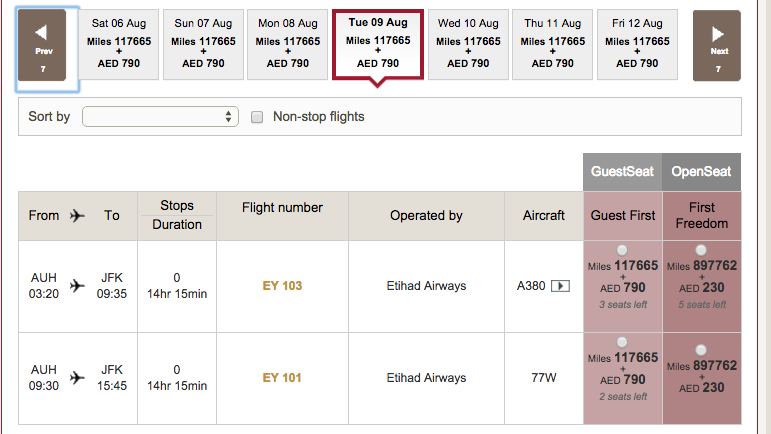771x434 pixels.
Task: Go to next 7 days arrow
Action: tap(717, 45)
